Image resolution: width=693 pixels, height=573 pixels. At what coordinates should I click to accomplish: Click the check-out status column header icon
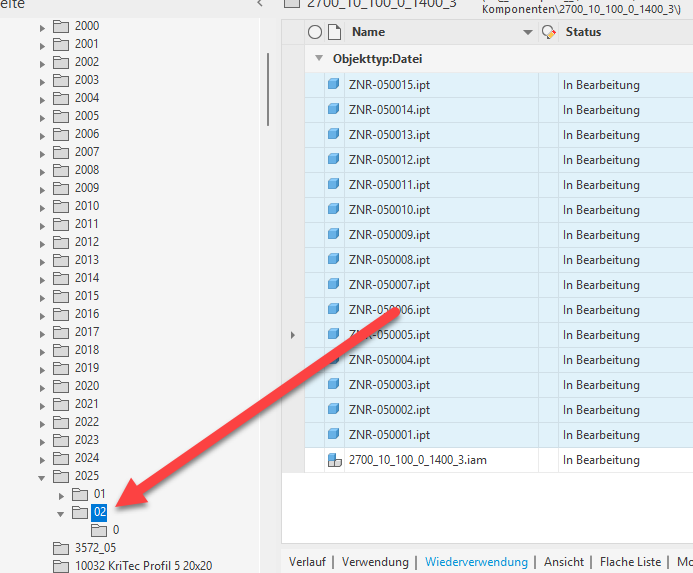tap(547, 33)
